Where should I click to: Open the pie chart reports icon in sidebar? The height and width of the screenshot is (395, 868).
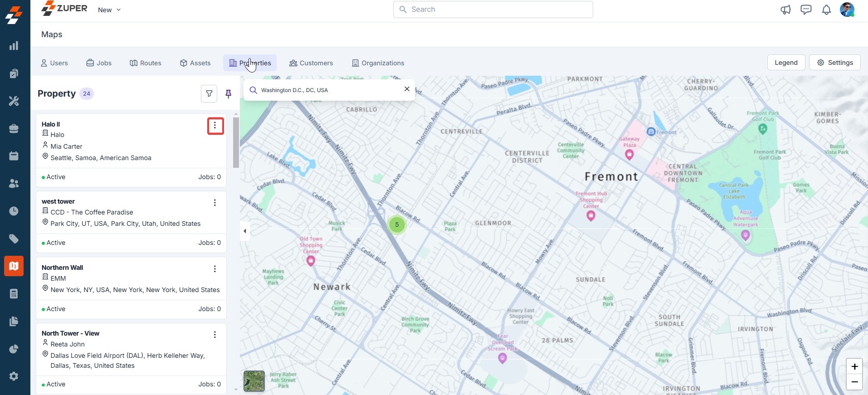coord(14,349)
